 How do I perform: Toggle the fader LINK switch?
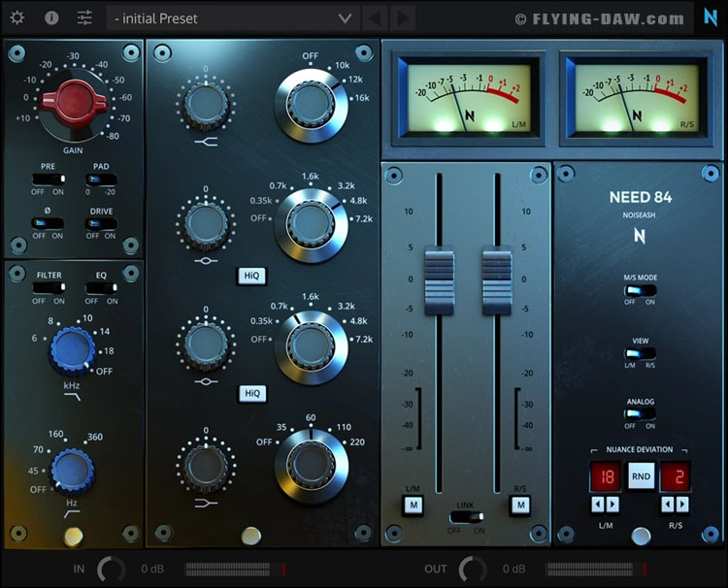click(x=467, y=516)
